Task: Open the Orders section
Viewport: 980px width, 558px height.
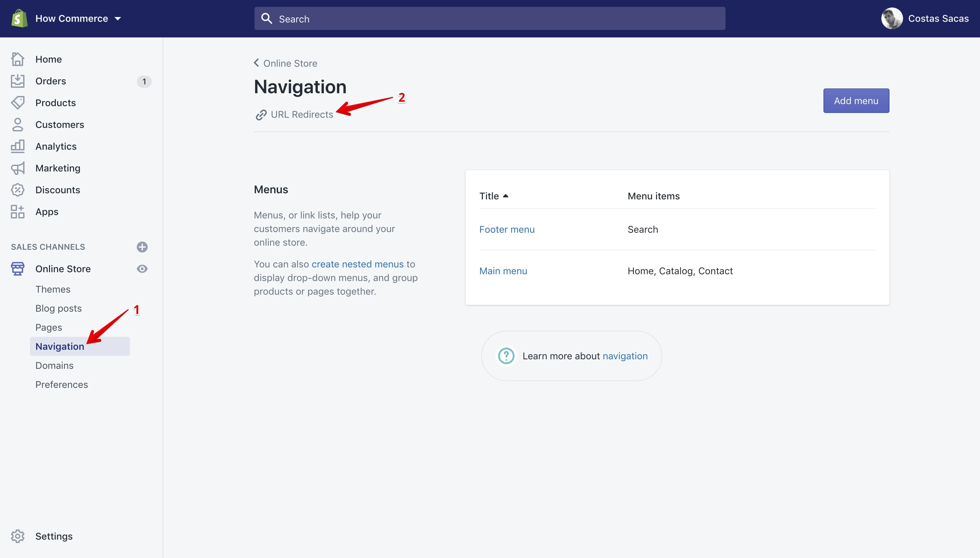Action: 51,81
